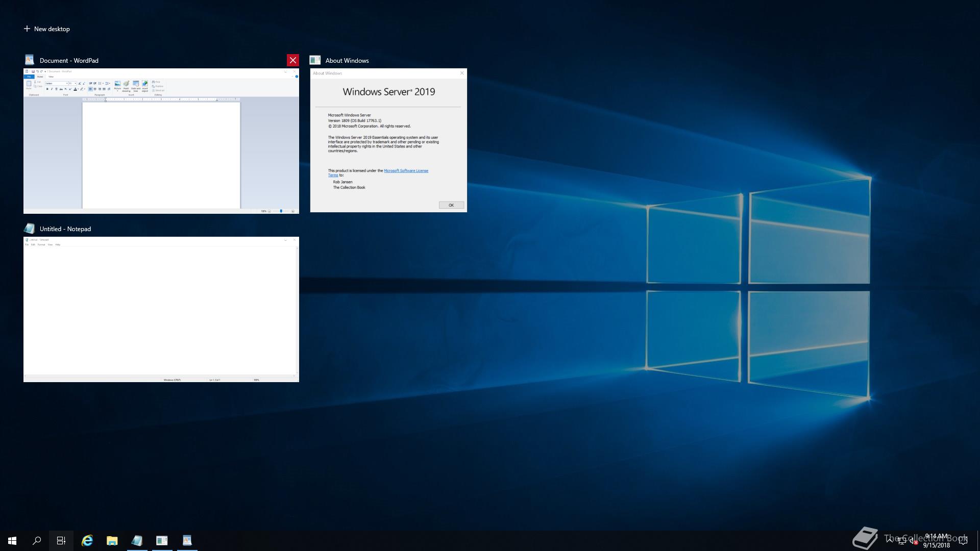The image size is (980, 551).
Task: Select the Notepad taskbar icon
Action: [137, 541]
